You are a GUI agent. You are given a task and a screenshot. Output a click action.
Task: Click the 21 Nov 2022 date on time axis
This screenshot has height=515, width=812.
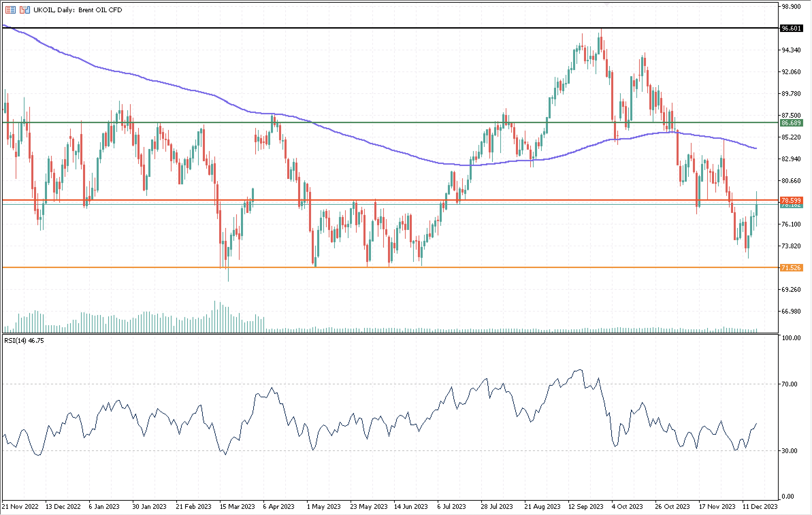coord(20,506)
